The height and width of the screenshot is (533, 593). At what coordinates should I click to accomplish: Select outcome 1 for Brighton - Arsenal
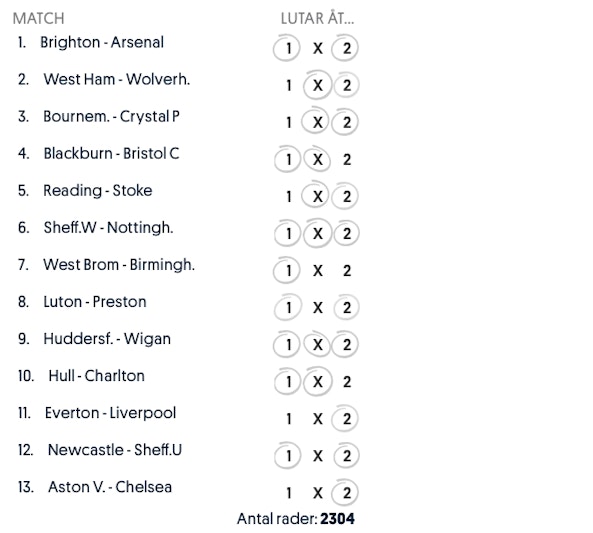(x=287, y=48)
